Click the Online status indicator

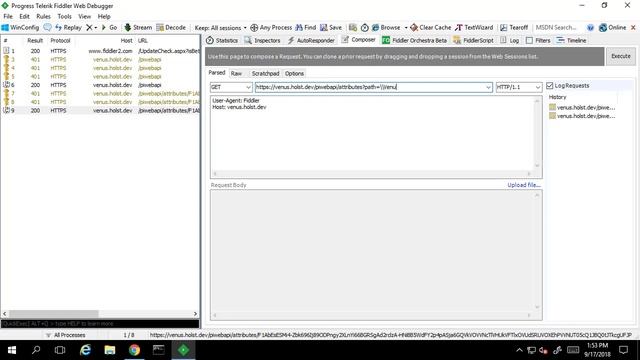(x=612, y=27)
